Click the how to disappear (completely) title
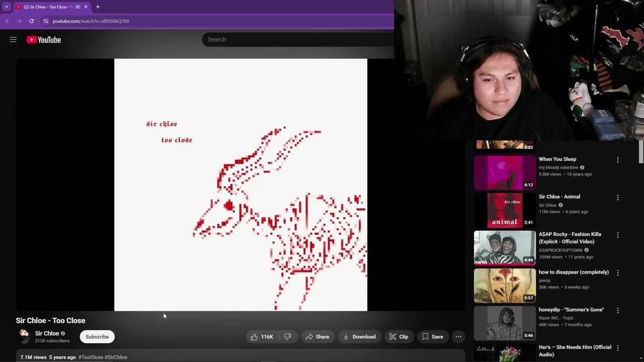 [574, 272]
